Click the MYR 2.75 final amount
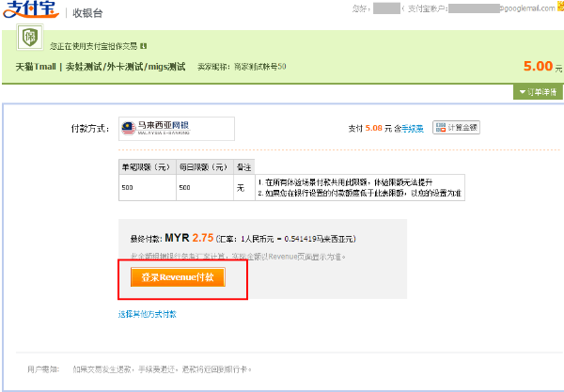This screenshot has height=392, width=564. coord(189,239)
